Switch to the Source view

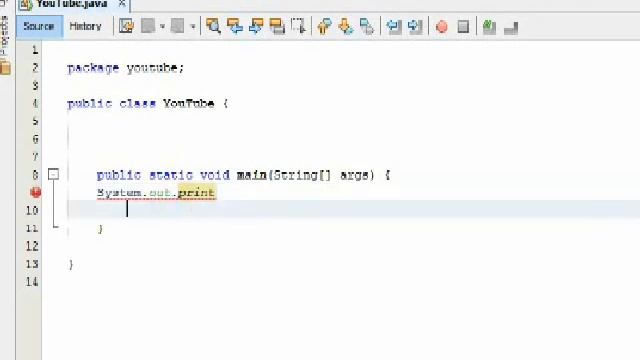pos(40,27)
